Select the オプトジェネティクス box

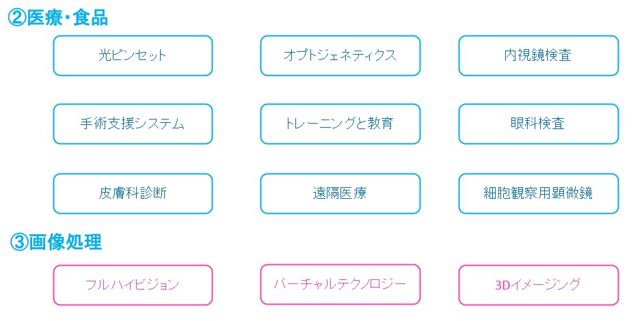click(340, 55)
